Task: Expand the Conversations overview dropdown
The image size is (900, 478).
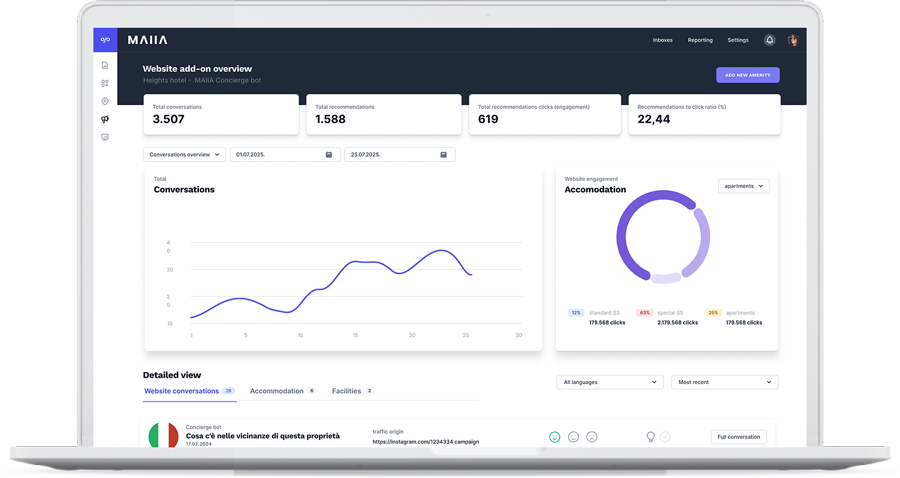Action: coord(184,155)
